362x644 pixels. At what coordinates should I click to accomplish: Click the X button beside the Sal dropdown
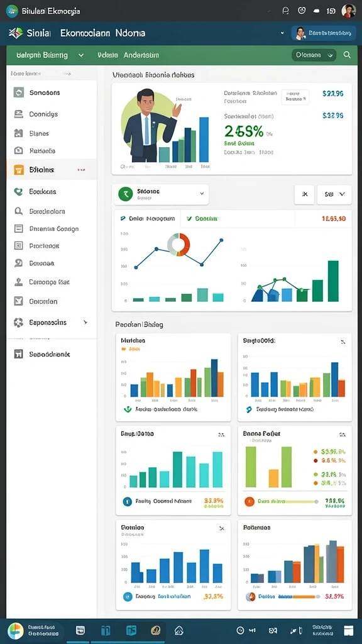[305, 194]
